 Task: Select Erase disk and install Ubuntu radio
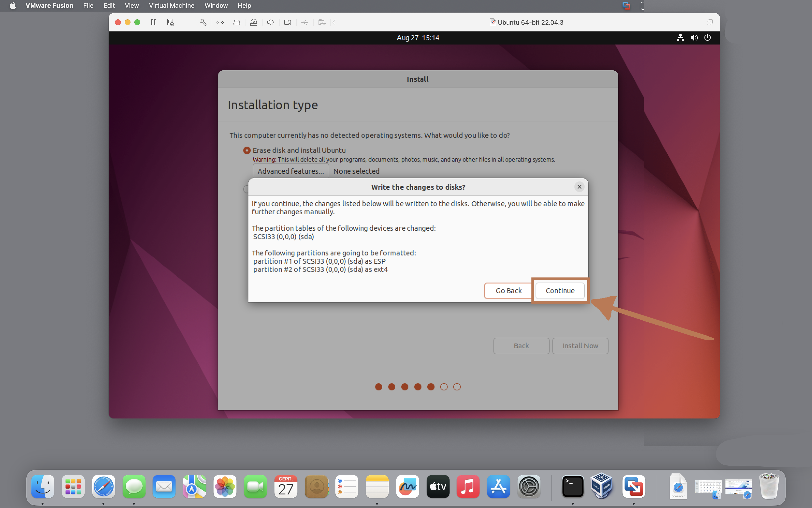[247, 150]
